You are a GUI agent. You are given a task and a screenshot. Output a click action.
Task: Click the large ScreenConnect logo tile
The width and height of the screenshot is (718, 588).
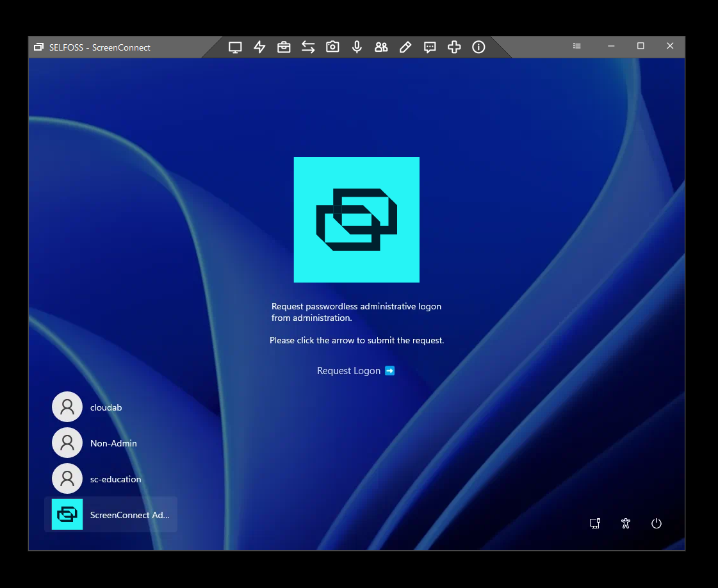357,220
